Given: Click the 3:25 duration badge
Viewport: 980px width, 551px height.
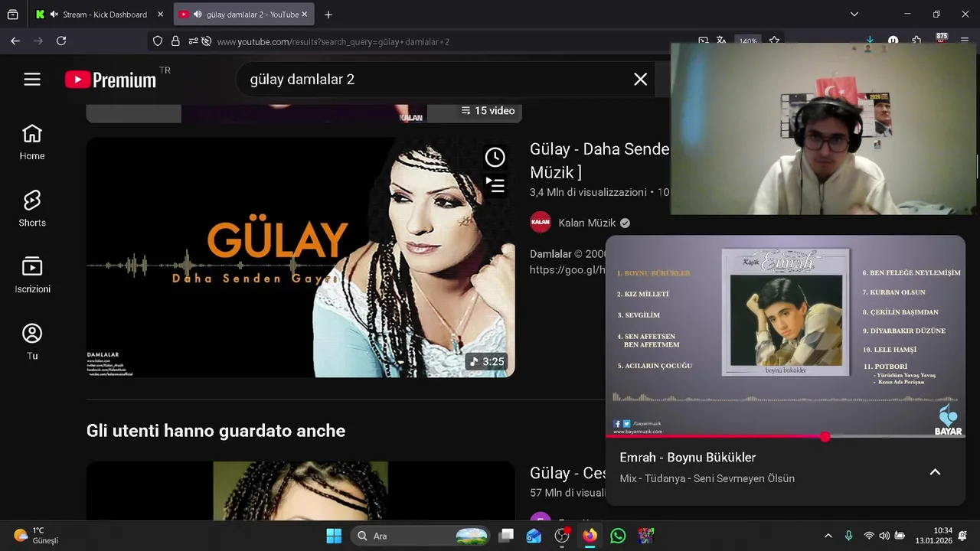Looking at the screenshot, I should (x=487, y=362).
